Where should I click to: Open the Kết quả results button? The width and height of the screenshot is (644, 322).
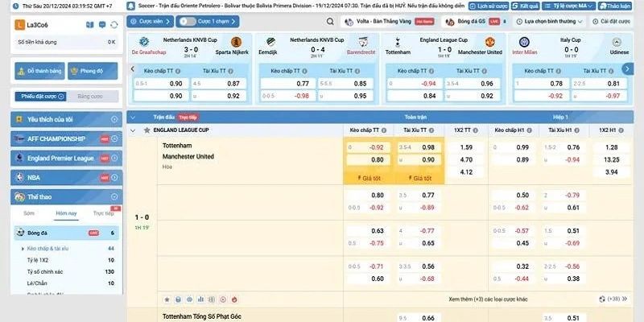pos(528,6)
